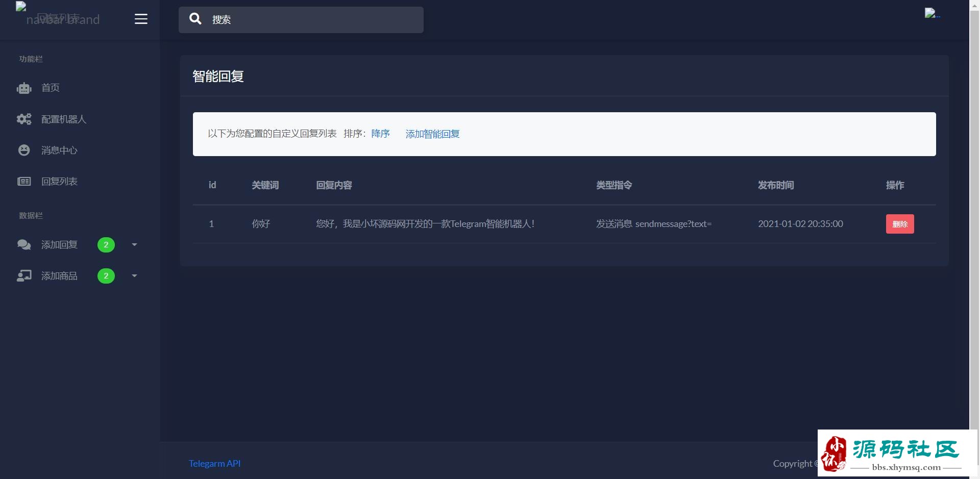Click into the 搜索 input field

click(316, 20)
